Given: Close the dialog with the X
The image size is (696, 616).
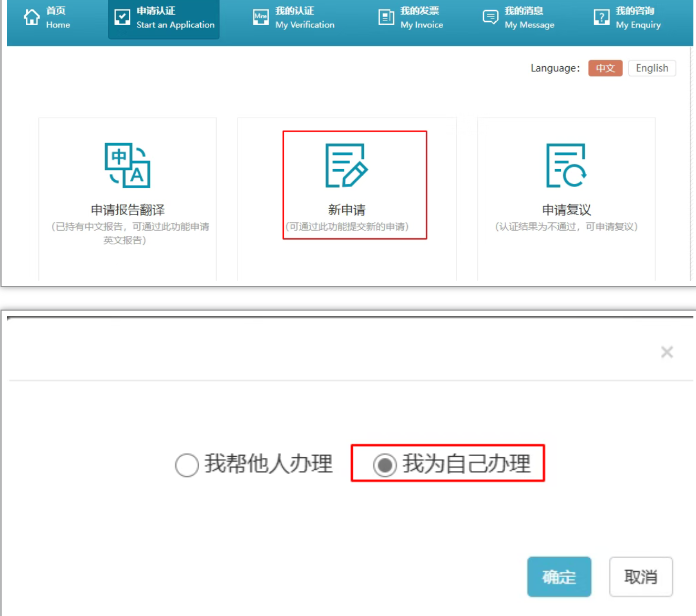Looking at the screenshot, I should click(x=667, y=352).
